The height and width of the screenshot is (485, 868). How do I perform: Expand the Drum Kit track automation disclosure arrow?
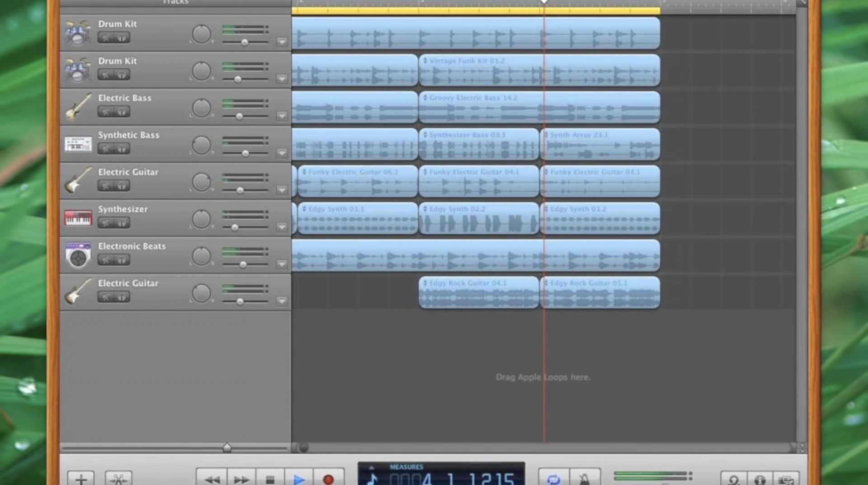(x=283, y=42)
